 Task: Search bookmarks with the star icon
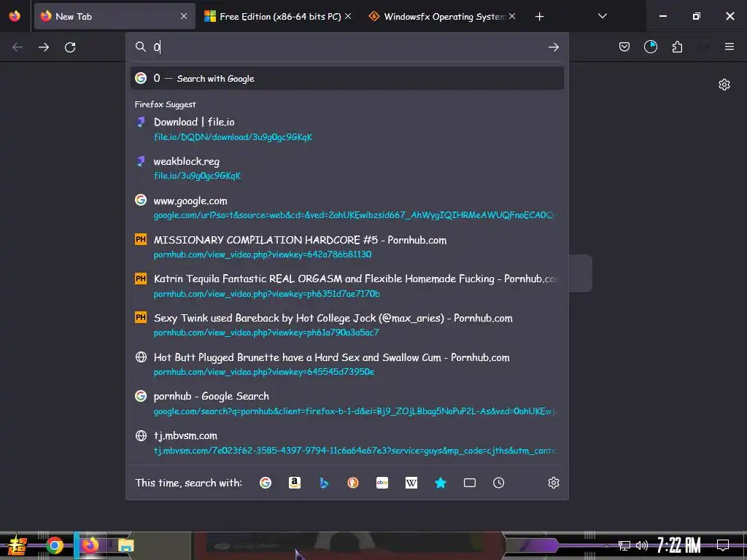(441, 483)
